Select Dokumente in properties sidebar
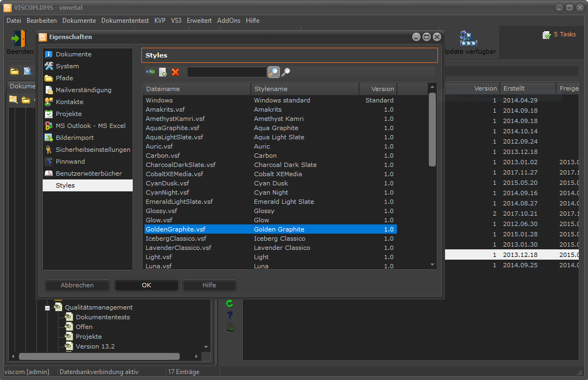The width and height of the screenshot is (588, 380). 88,54
